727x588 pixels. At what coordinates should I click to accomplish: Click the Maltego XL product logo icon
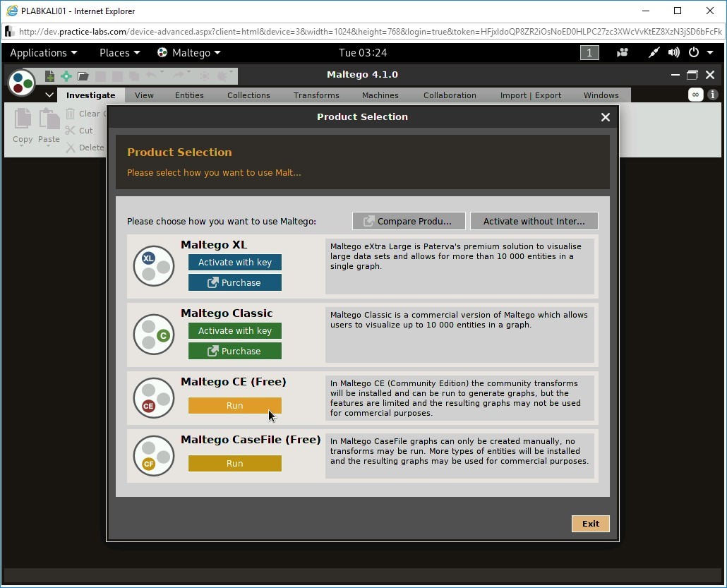[x=153, y=266]
